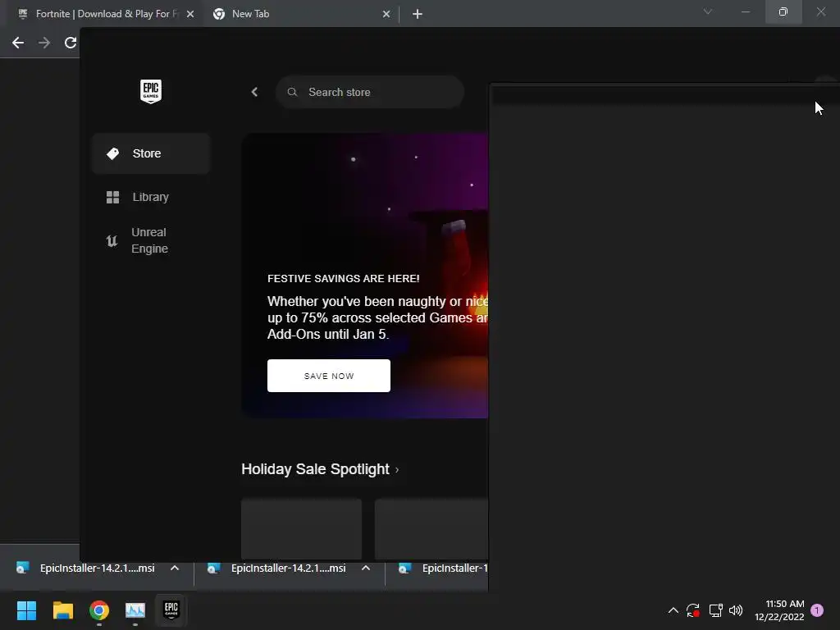Reload the page in Chrome
840x630 pixels.
coord(71,43)
